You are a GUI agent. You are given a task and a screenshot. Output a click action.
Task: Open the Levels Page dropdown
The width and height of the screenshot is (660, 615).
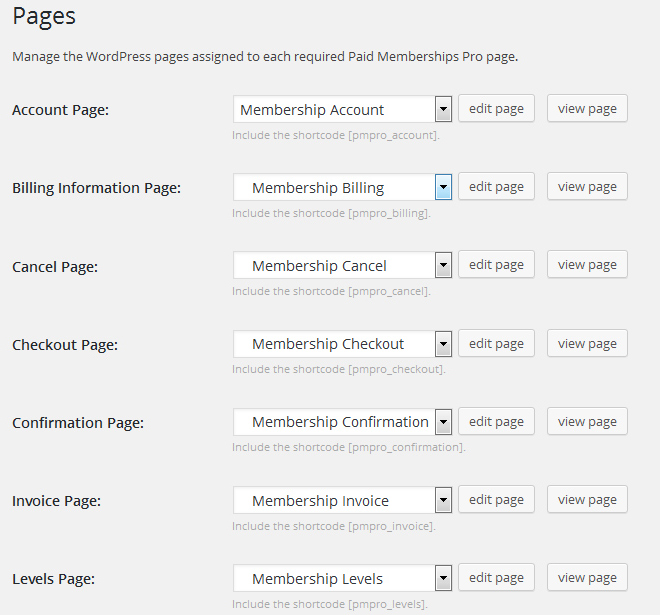click(x=342, y=578)
